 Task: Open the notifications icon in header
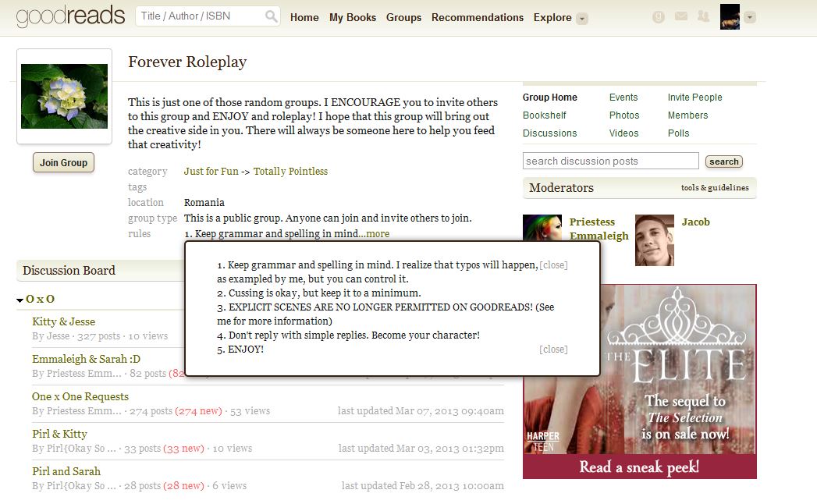(659, 17)
